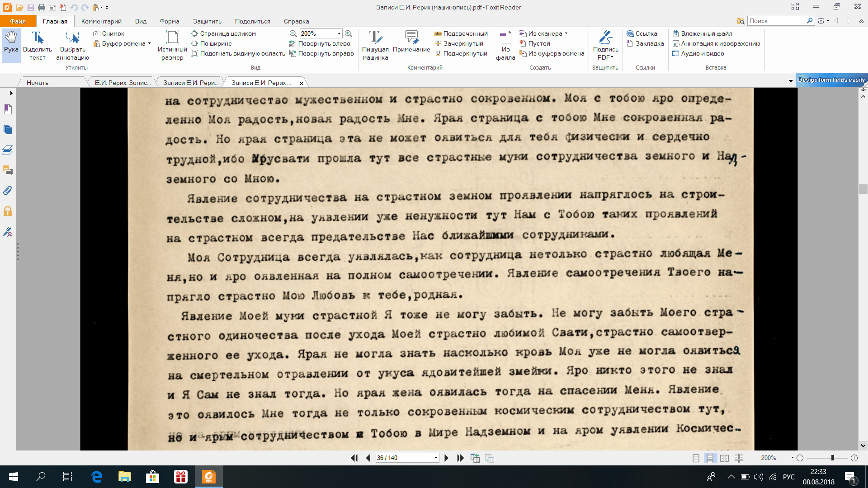Open the attachments paperclip panel

click(x=8, y=191)
